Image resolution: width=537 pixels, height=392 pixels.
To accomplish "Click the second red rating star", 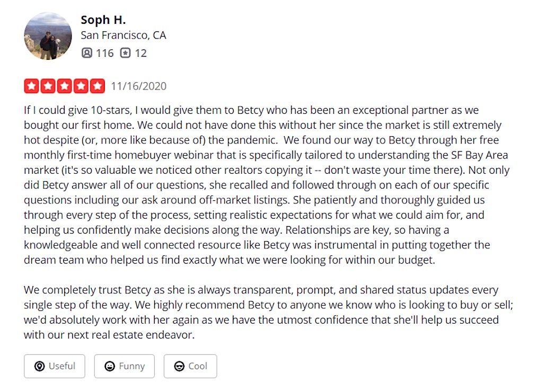I will tap(48, 86).
